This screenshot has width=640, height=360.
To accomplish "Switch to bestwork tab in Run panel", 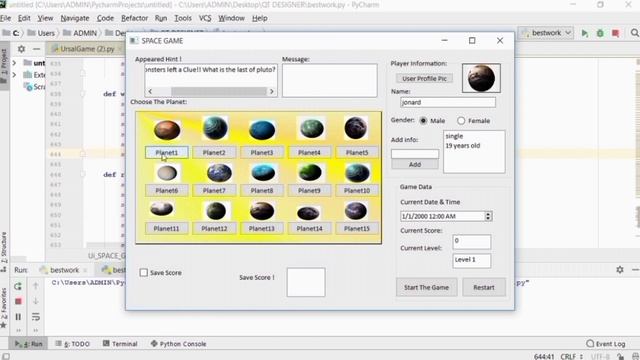I will tap(63, 270).
